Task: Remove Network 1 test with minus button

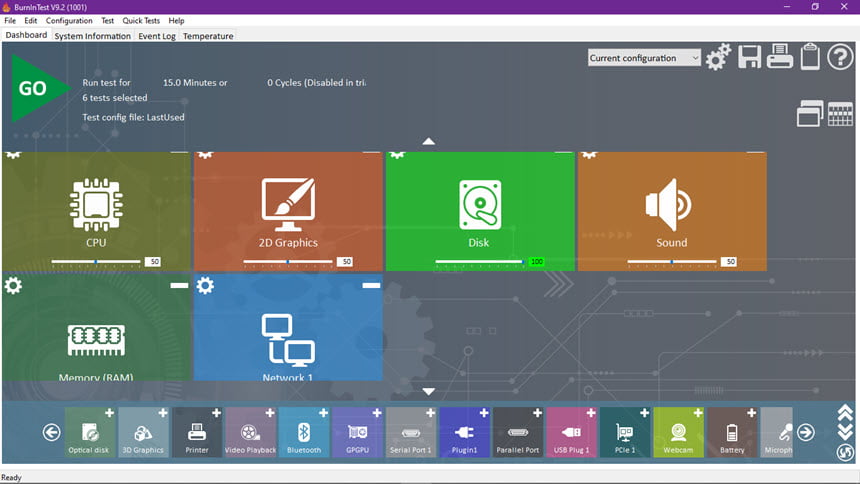Action: click(371, 285)
